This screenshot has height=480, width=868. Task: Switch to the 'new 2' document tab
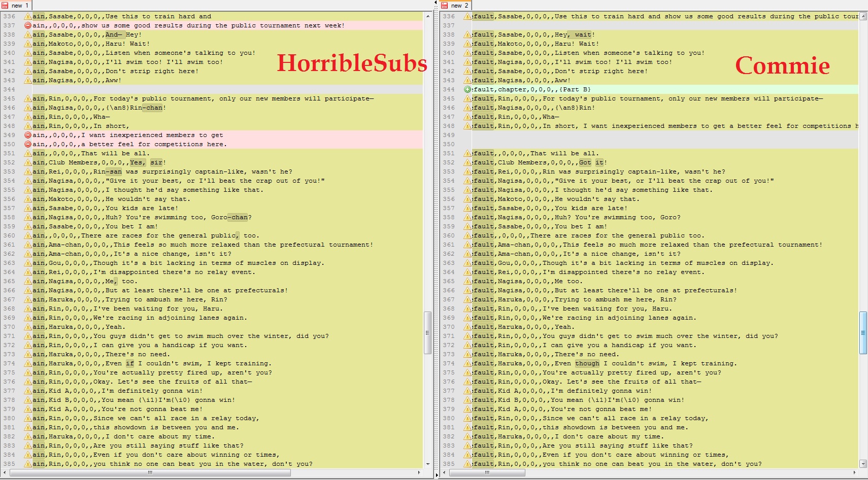point(455,6)
